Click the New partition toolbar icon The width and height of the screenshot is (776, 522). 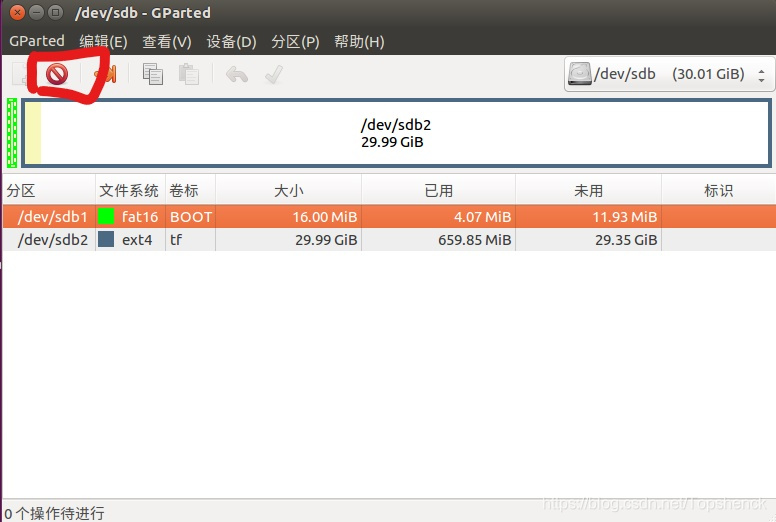point(20,75)
